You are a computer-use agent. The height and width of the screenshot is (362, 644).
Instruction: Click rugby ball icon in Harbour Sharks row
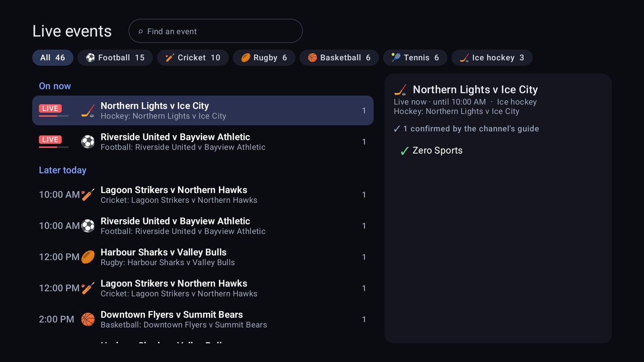coord(88,257)
